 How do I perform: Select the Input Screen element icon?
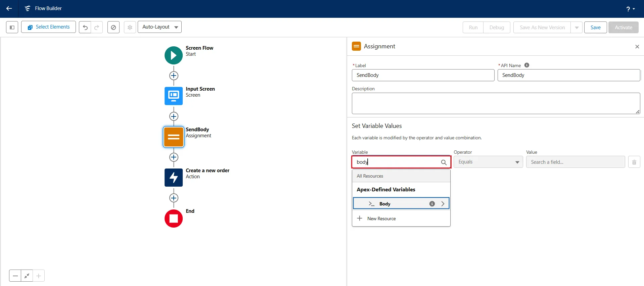(174, 96)
